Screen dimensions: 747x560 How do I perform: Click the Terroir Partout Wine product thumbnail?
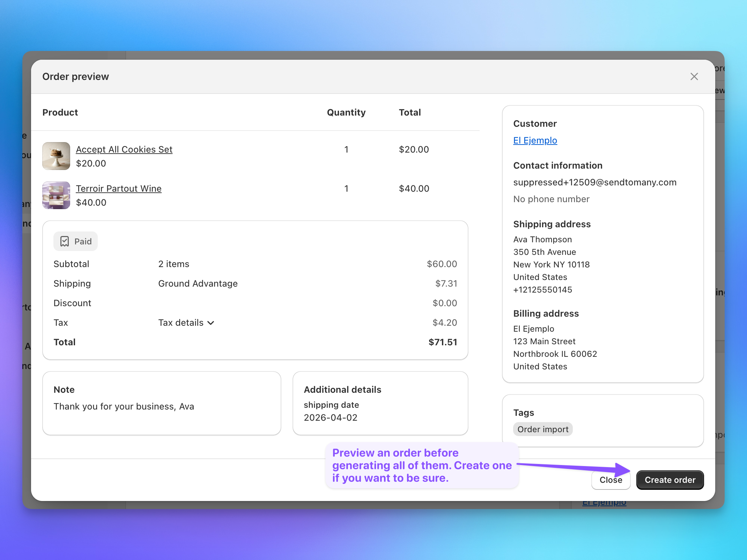(56, 195)
